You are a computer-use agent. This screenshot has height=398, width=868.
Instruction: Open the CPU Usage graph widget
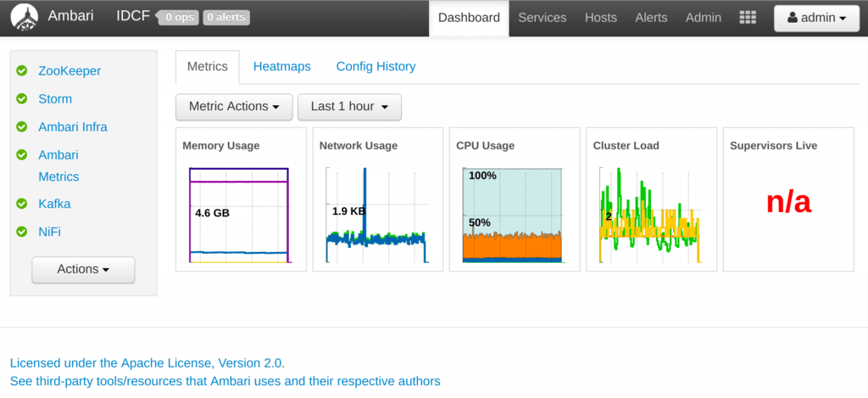515,199
